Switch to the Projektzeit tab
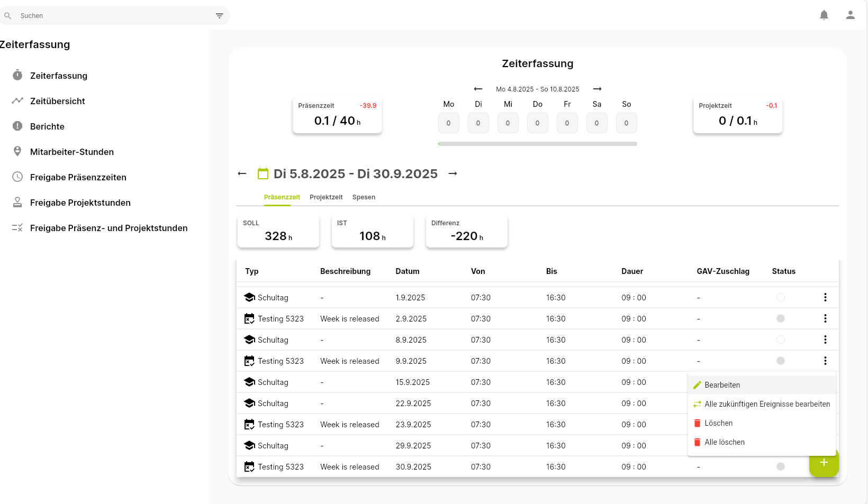Screen dimensions: 868x504 [326, 197]
